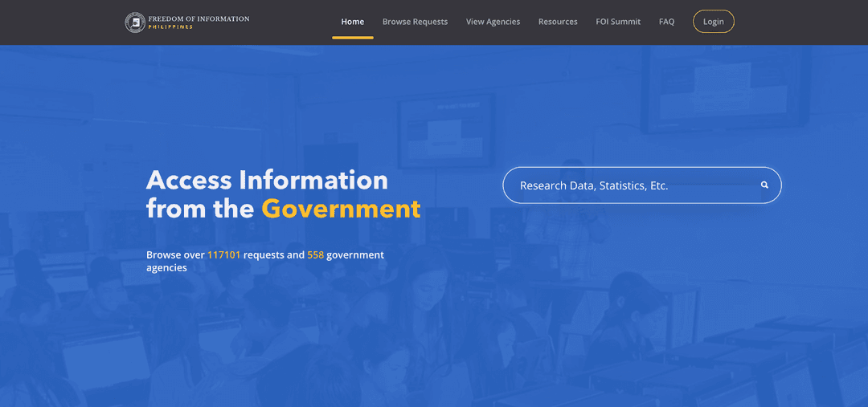This screenshot has height=407, width=868.
Task: Click the 558 agencies count
Action: tap(316, 255)
